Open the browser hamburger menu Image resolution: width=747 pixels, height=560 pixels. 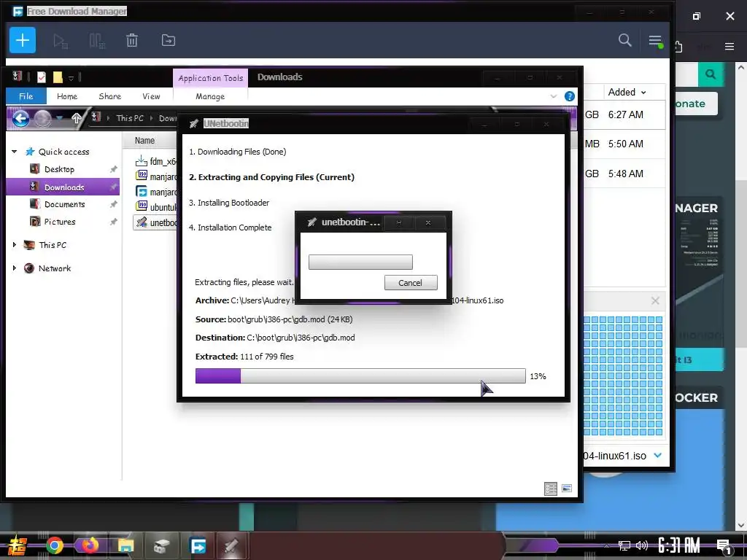point(729,46)
